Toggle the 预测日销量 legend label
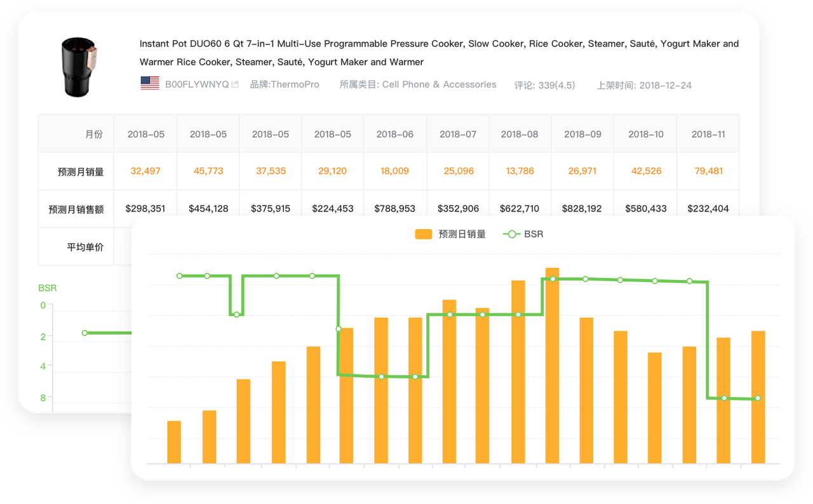This screenshot has width=813, height=504. (462, 234)
